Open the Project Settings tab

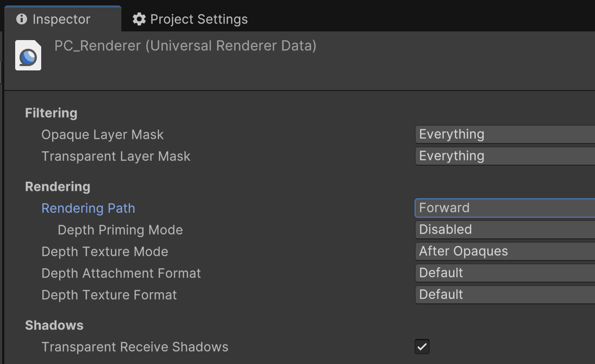[x=190, y=19]
